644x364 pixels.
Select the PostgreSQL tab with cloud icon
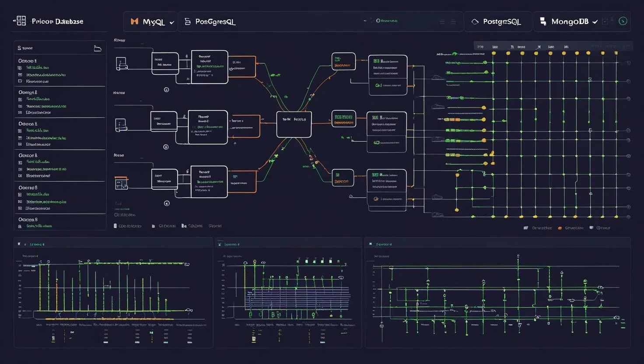pyautogui.click(x=498, y=21)
